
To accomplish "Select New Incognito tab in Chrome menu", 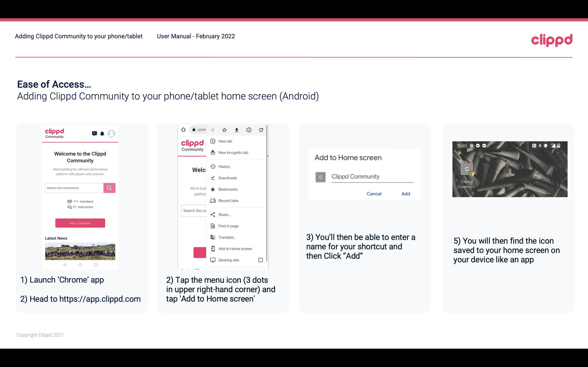I will (x=233, y=152).
